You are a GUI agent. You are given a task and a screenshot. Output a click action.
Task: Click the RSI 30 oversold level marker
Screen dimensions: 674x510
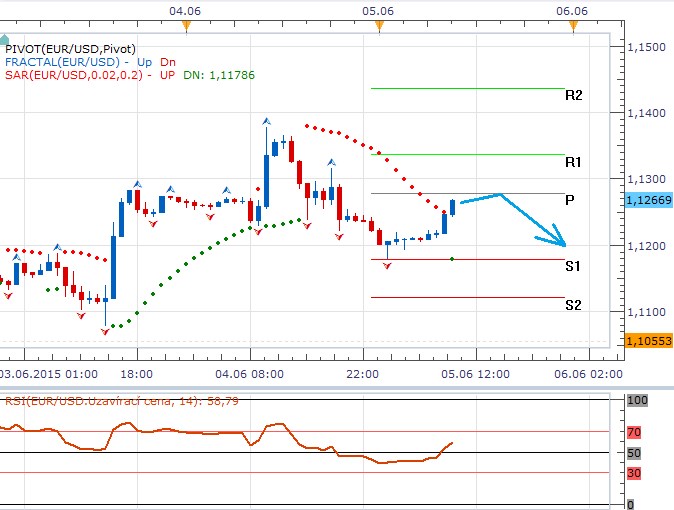633,473
